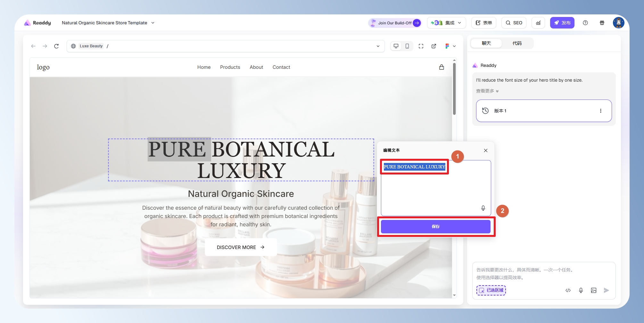The image size is (644, 323).
Task: Expand the project name dropdown
Action: pyautogui.click(x=153, y=23)
